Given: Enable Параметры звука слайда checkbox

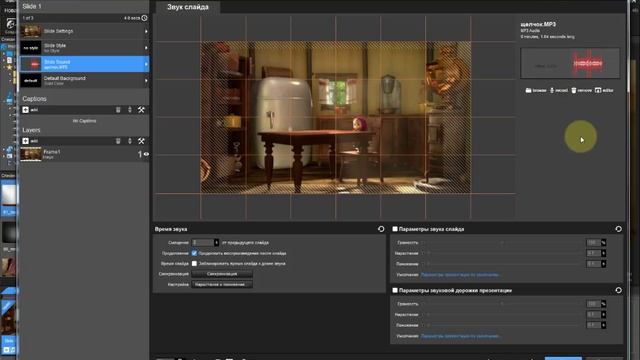Looking at the screenshot, I should (x=395, y=229).
